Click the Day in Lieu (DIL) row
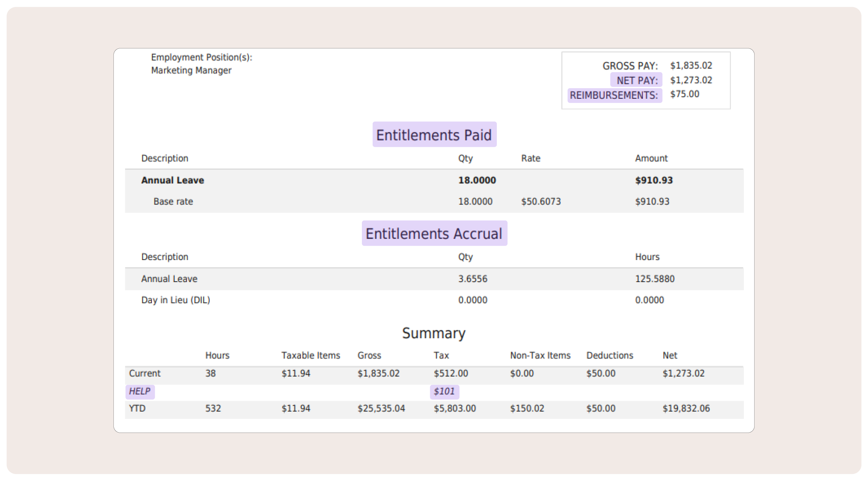Image resolution: width=868 pixels, height=481 pixels. point(176,300)
